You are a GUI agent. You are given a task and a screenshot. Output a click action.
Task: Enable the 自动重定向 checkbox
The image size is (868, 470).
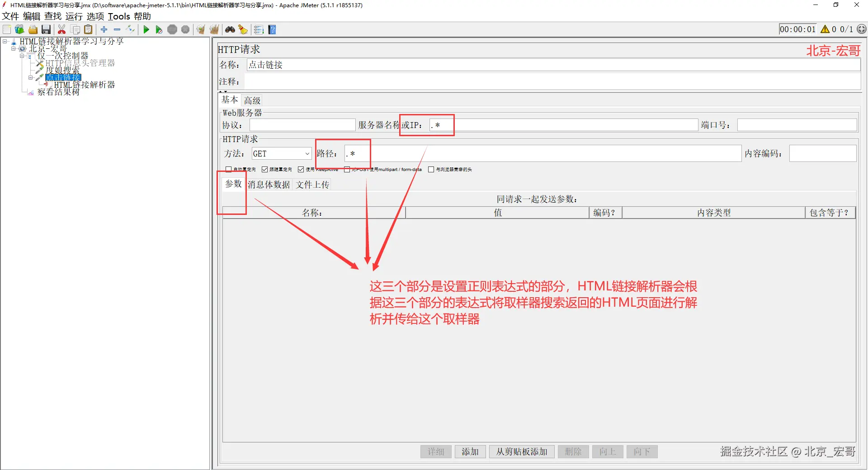pyautogui.click(x=228, y=170)
